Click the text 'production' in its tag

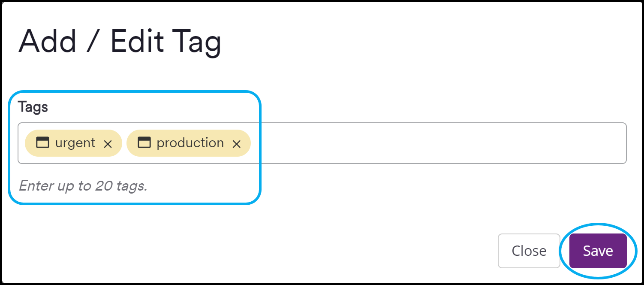(x=190, y=143)
